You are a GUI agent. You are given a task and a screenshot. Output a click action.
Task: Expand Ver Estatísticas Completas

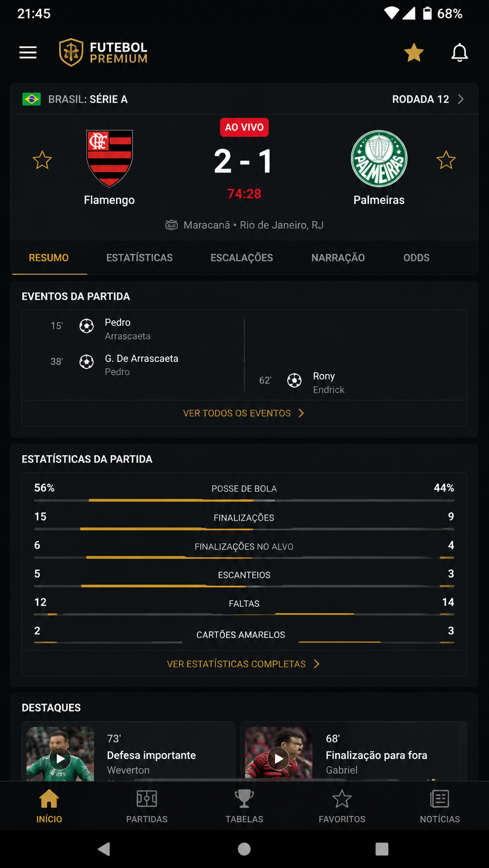(244, 664)
